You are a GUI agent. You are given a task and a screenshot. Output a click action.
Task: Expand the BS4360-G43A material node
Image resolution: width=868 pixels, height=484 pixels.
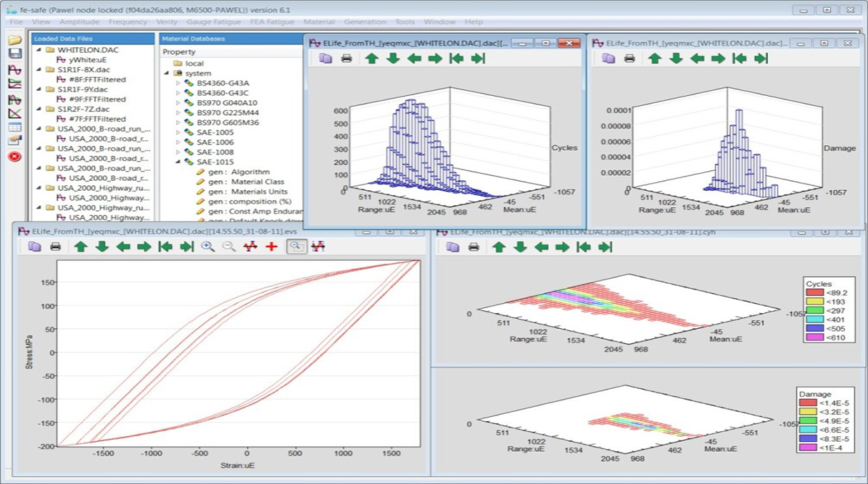[x=178, y=84]
